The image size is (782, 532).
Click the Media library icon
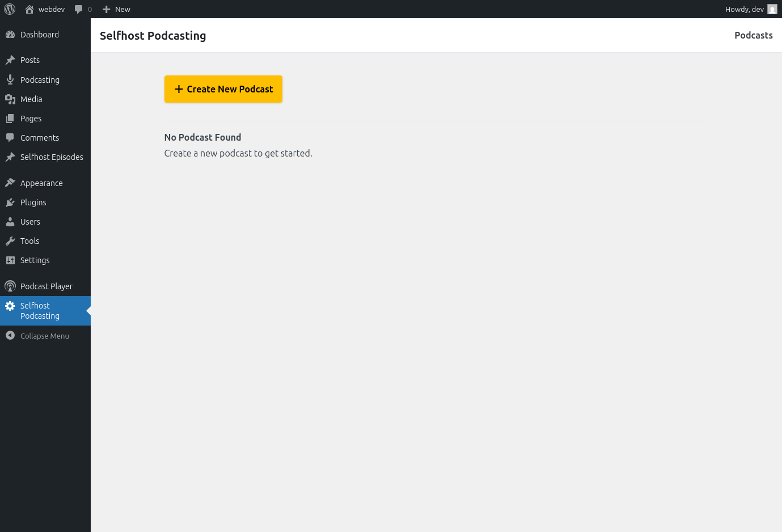(10, 99)
